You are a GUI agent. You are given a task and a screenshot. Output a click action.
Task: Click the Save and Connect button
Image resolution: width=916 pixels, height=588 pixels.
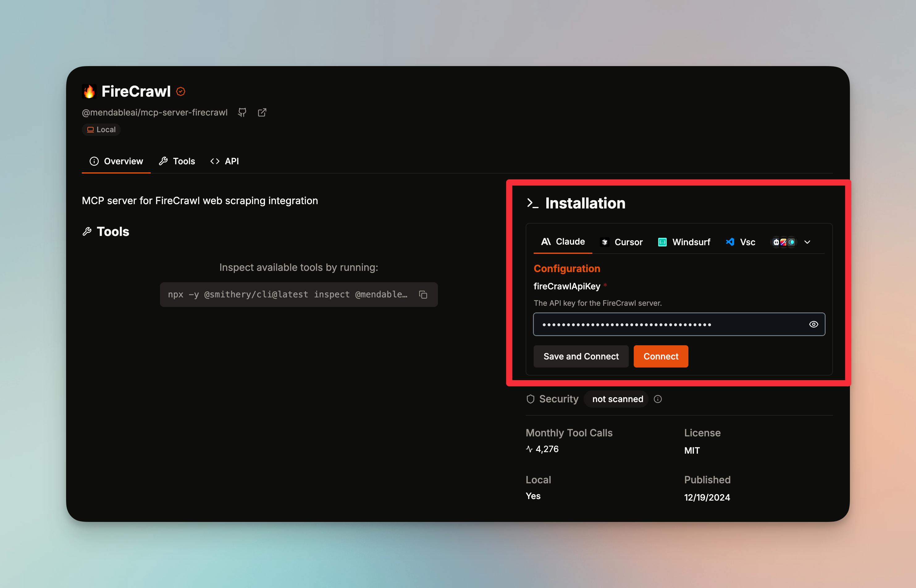point(581,356)
